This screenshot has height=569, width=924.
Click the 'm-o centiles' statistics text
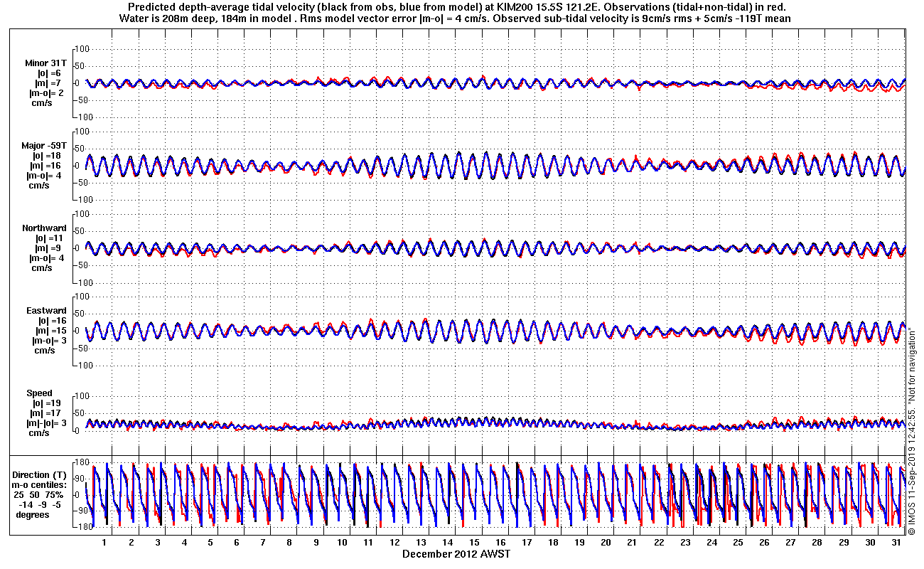coord(40,484)
